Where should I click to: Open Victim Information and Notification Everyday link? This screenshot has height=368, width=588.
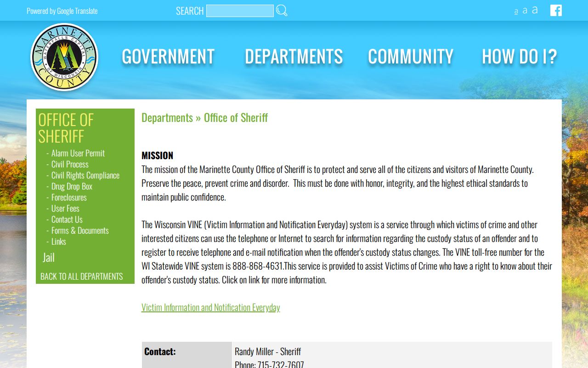[211, 307]
